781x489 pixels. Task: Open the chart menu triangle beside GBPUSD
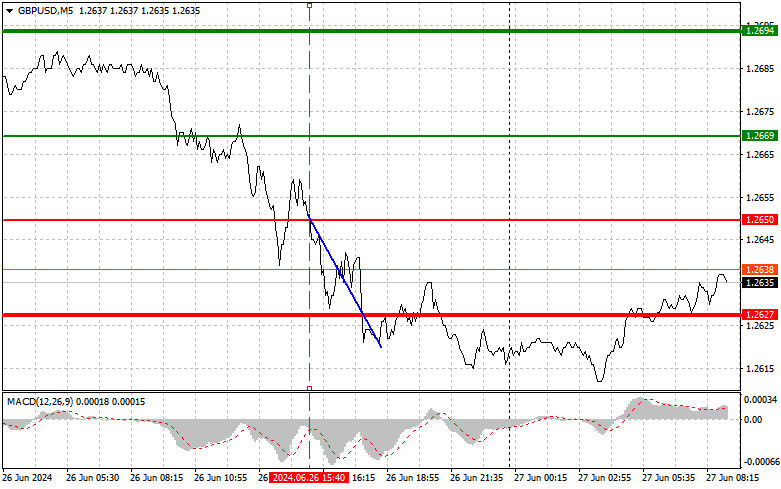[9, 11]
